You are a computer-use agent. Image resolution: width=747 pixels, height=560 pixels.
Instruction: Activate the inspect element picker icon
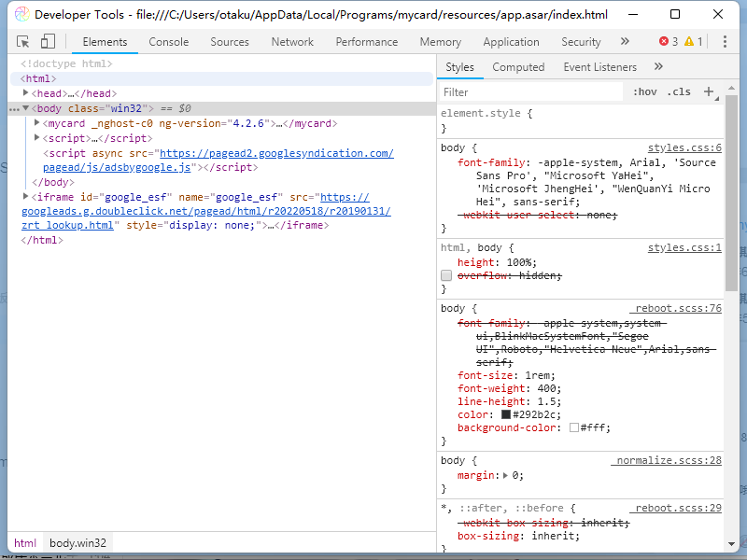[x=22, y=42]
